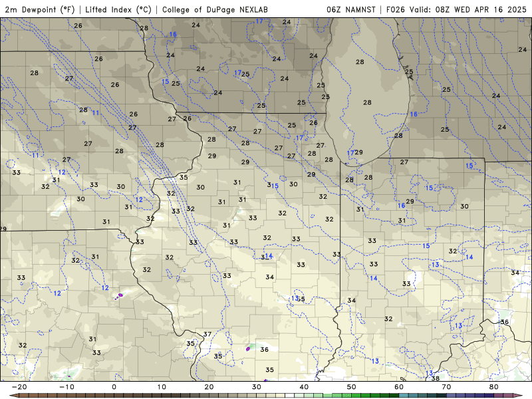Select the '20' color scale label
The image size is (532, 399).
click(209, 387)
